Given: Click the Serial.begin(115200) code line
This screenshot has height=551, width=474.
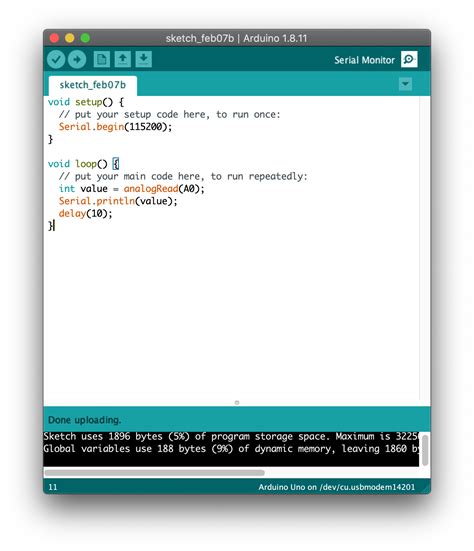Looking at the screenshot, I should click(115, 127).
